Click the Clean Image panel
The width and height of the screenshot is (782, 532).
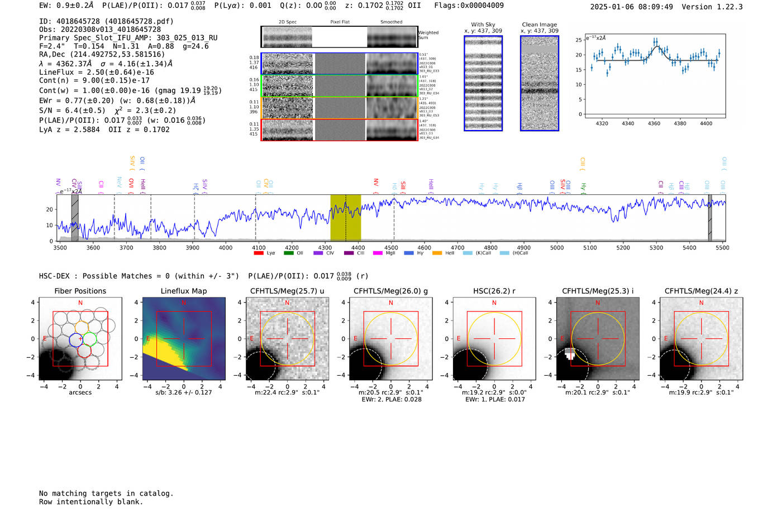pos(540,84)
